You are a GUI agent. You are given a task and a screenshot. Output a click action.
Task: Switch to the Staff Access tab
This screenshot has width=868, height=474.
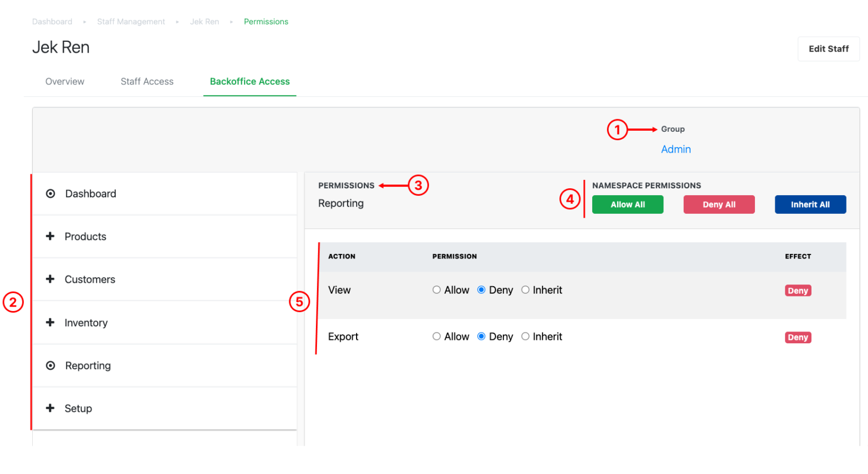(147, 81)
